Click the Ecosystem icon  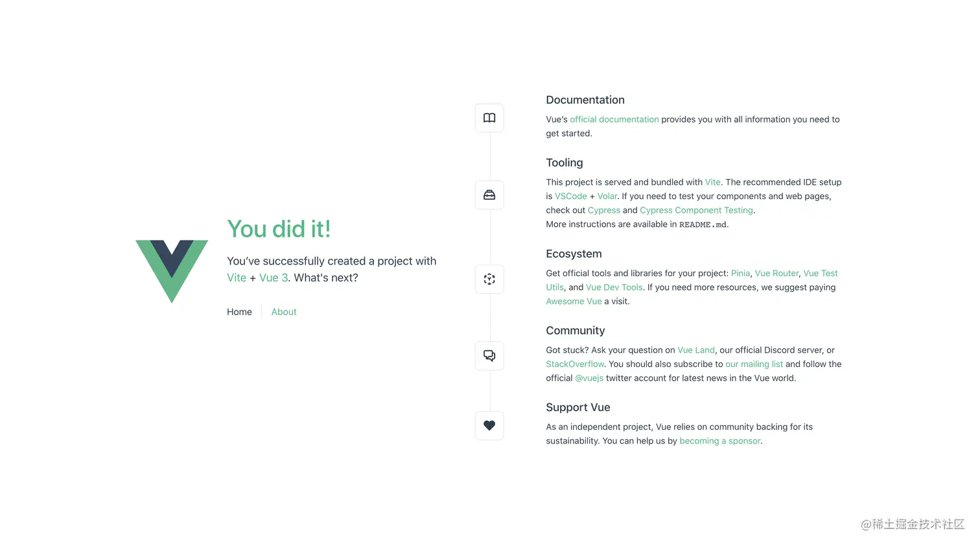click(x=489, y=279)
